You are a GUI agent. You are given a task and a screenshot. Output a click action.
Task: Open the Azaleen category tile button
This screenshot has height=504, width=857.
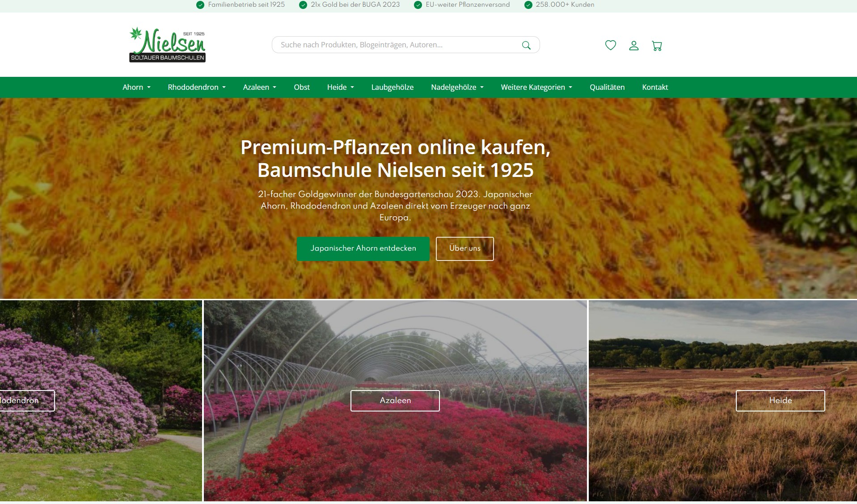(x=395, y=400)
